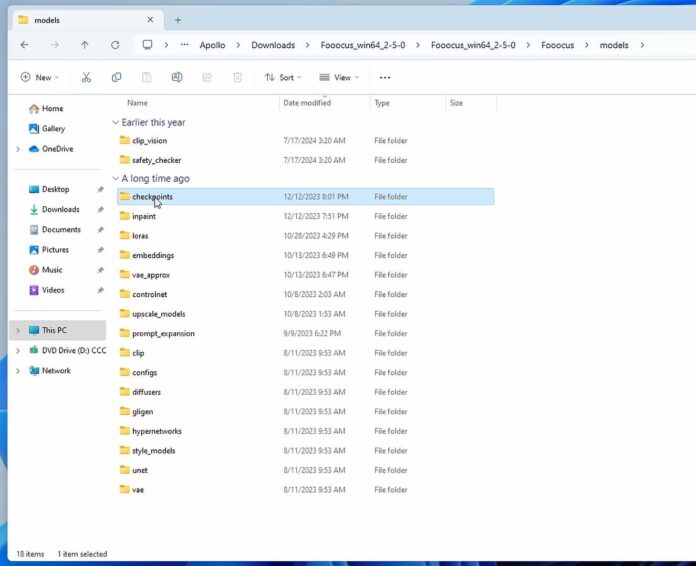Open the Sort dropdown menu
696x566 pixels.
click(x=283, y=78)
